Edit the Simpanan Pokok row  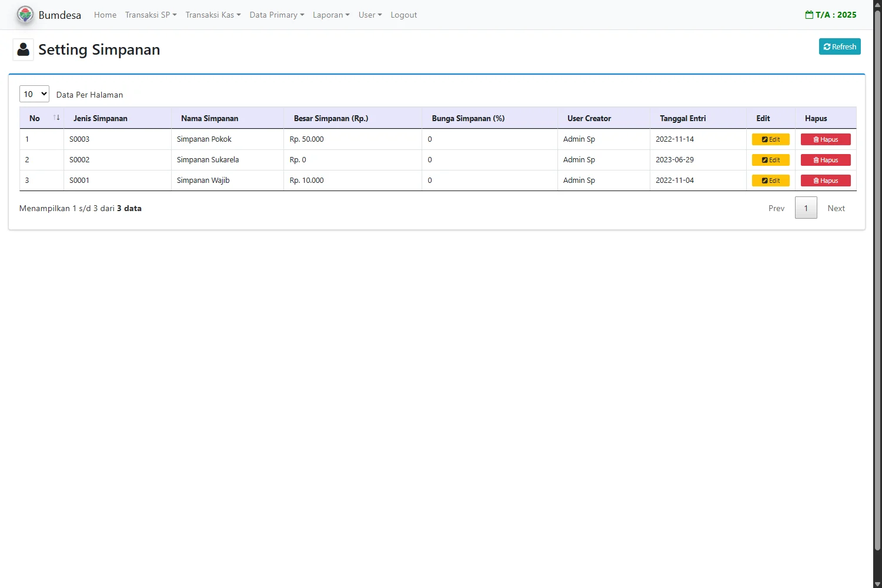[x=770, y=139]
